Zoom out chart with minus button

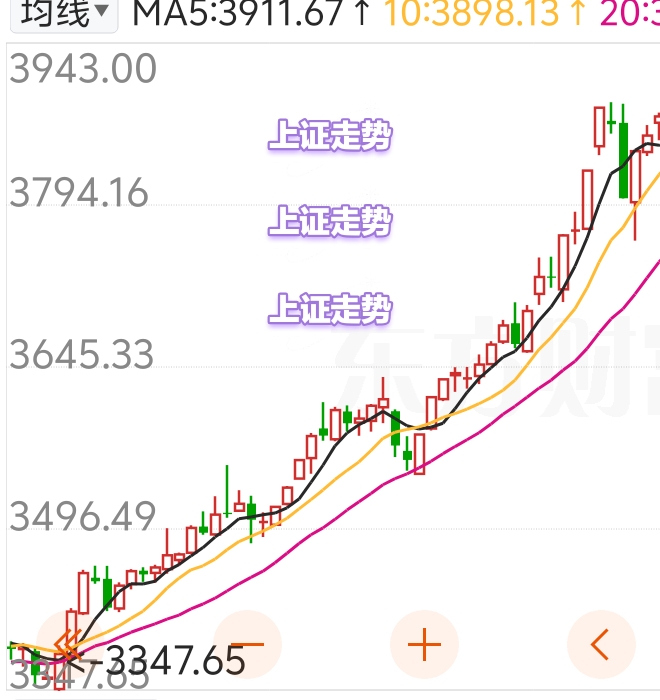coord(247,644)
